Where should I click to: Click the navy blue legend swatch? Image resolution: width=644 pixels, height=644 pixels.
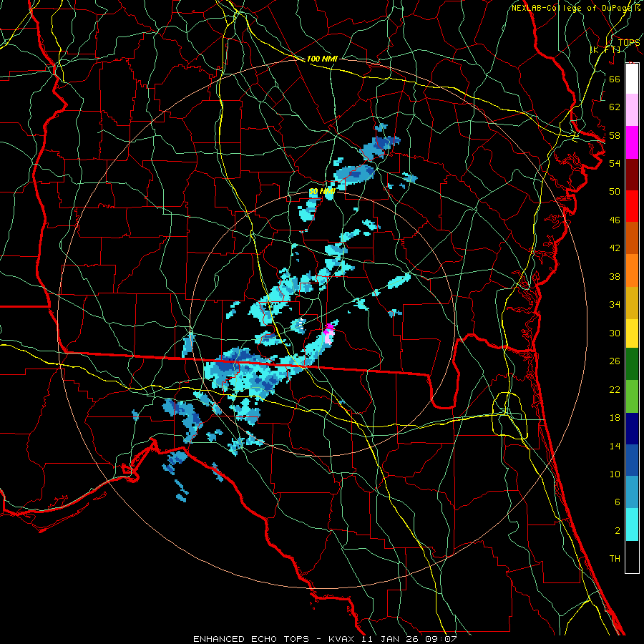tap(632, 429)
